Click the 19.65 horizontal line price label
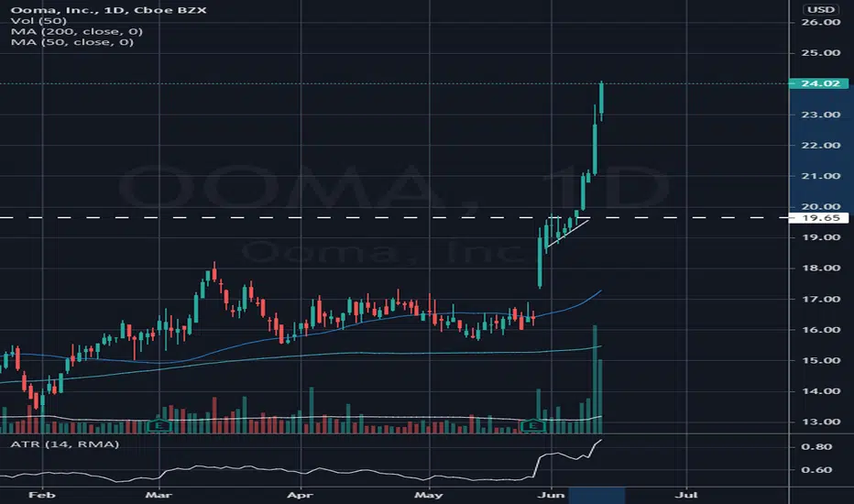The image size is (854, 504). coord(818,218)
